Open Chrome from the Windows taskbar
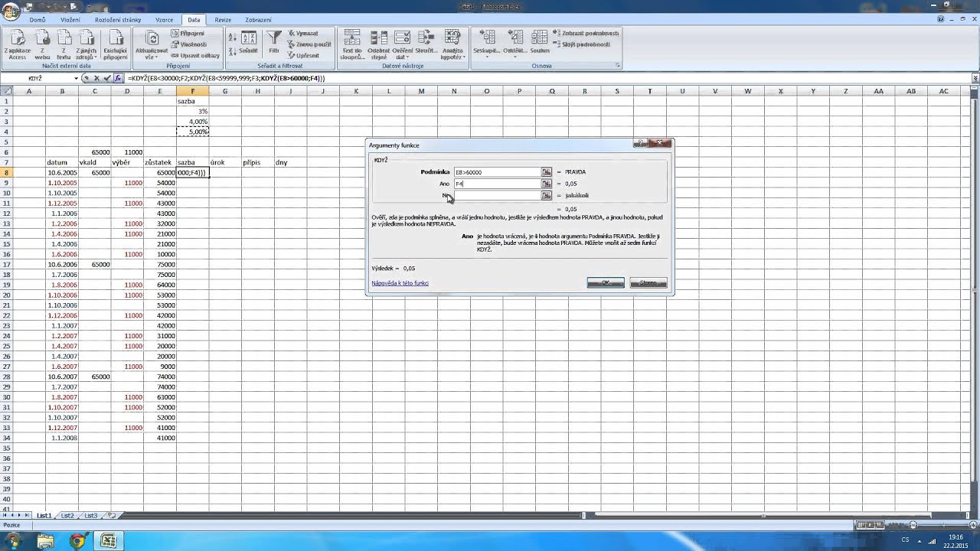The height and width of the screenshot is (551, 980). point(77,541)
